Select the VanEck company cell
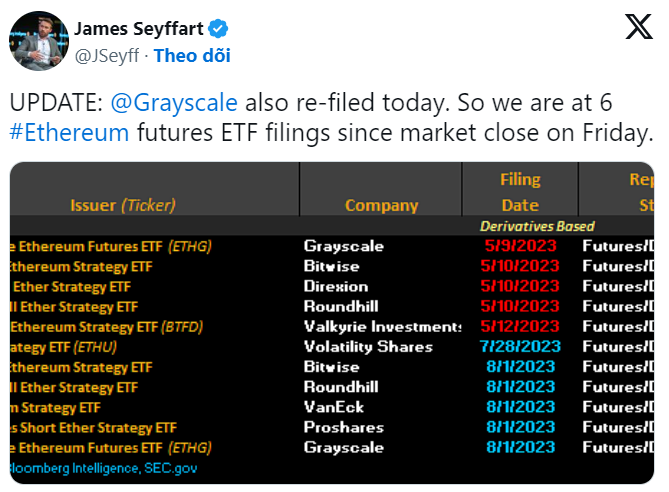Viewport: 669px width, 492px height. (331, 406)
